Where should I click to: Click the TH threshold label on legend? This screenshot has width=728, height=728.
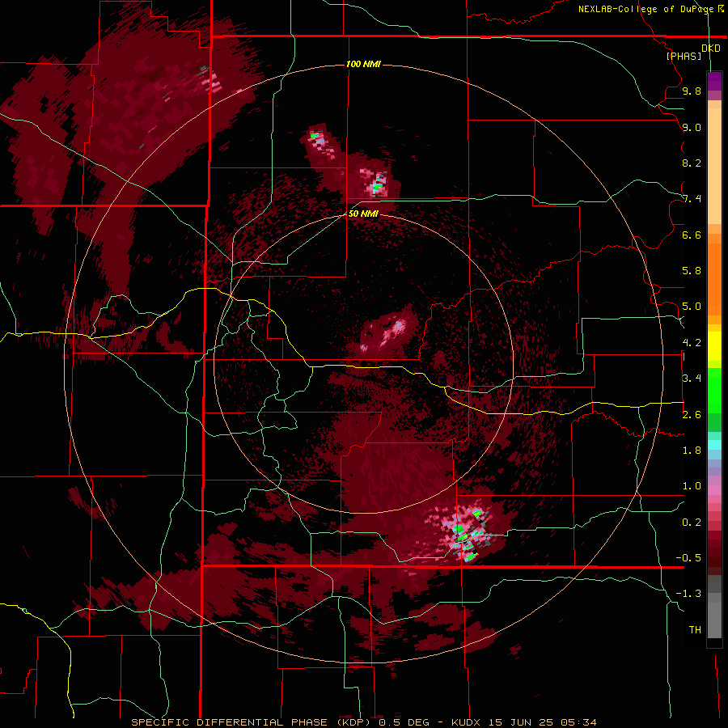point(695,630)
